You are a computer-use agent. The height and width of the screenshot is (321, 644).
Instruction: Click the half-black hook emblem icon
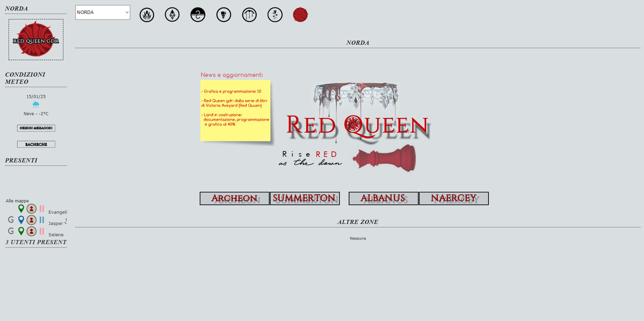[198, 15]
